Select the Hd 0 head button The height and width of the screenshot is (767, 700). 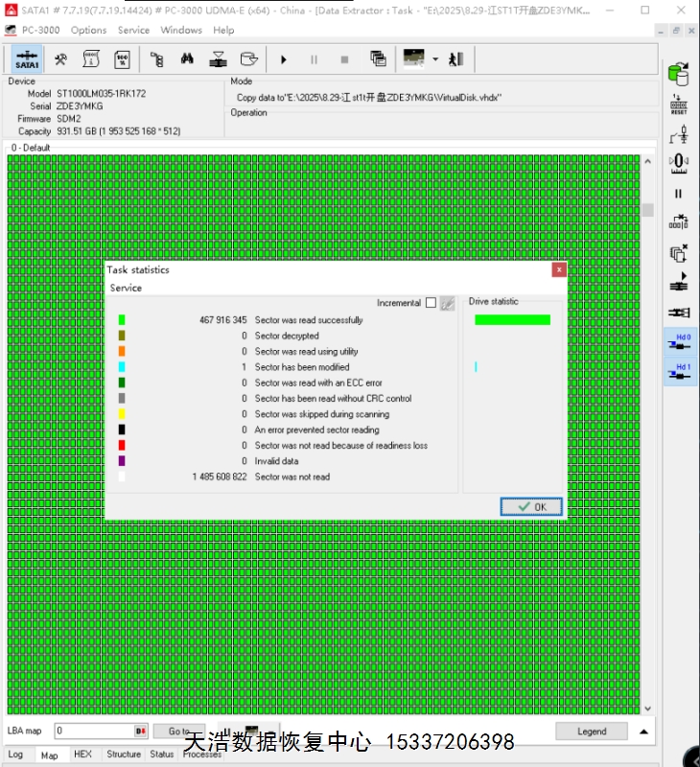coord(680,343)
